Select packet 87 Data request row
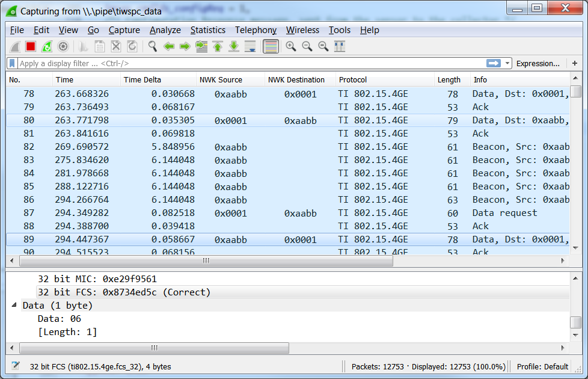This screenshot has height=379, width=588. coord(287,213)
